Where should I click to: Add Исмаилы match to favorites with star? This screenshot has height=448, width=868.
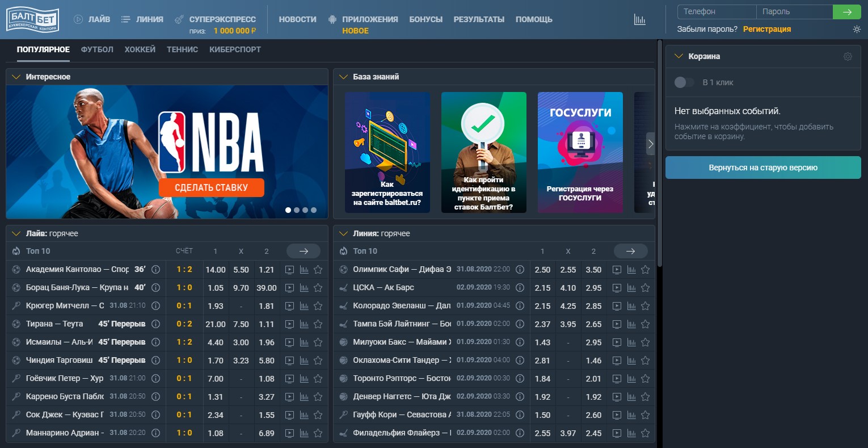(x=318, y=342)
